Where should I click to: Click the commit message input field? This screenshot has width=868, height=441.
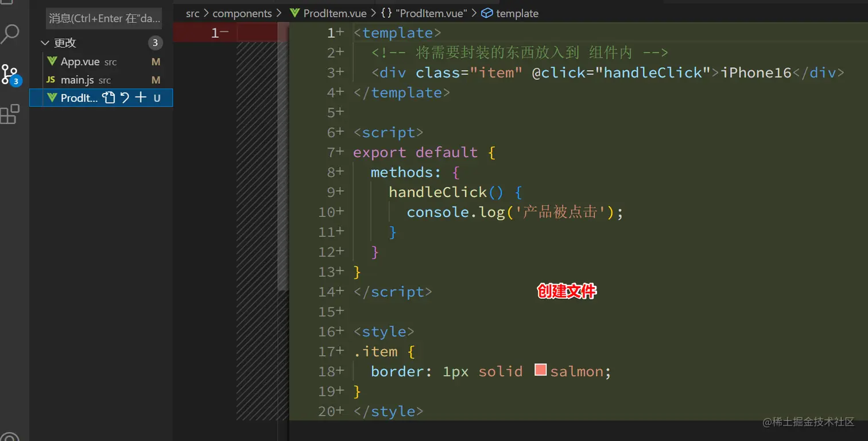103,18
